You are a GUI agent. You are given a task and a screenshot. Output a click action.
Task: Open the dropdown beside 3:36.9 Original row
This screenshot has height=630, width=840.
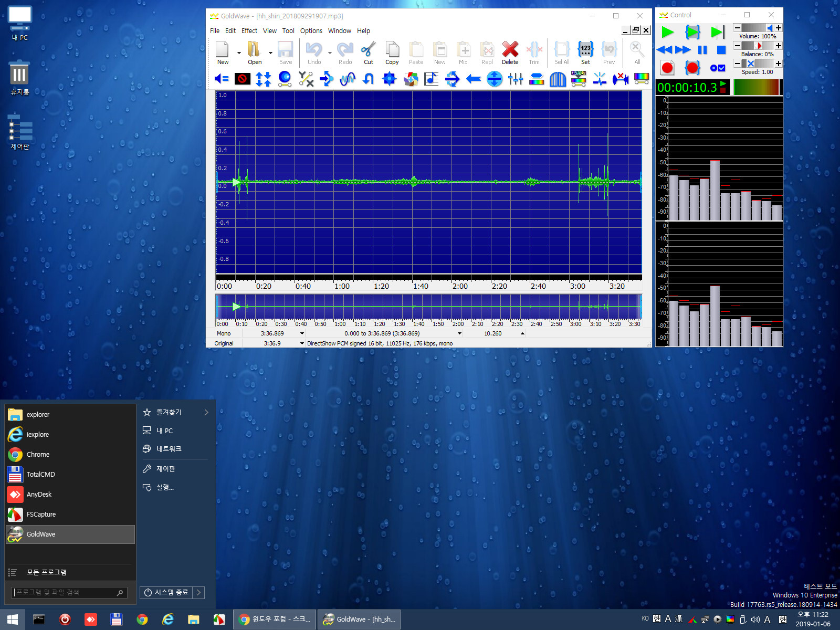[x=302, y=343]
